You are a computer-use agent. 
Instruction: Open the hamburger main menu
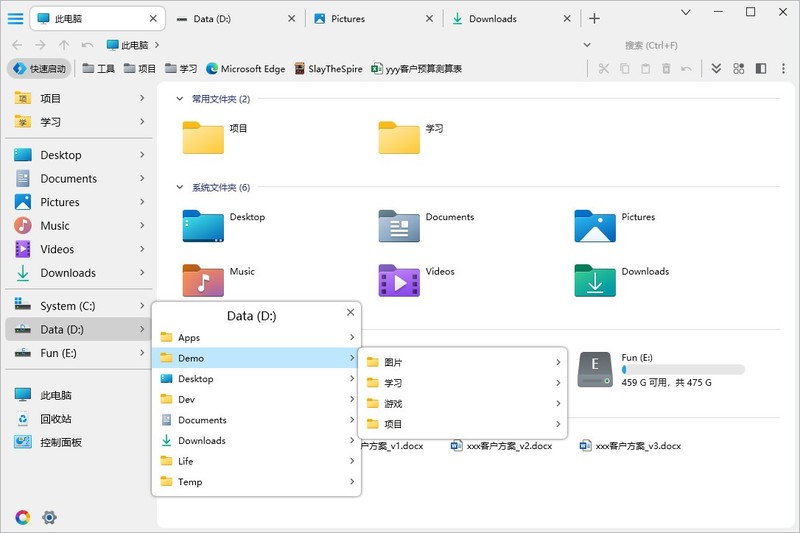coord(15,19)
